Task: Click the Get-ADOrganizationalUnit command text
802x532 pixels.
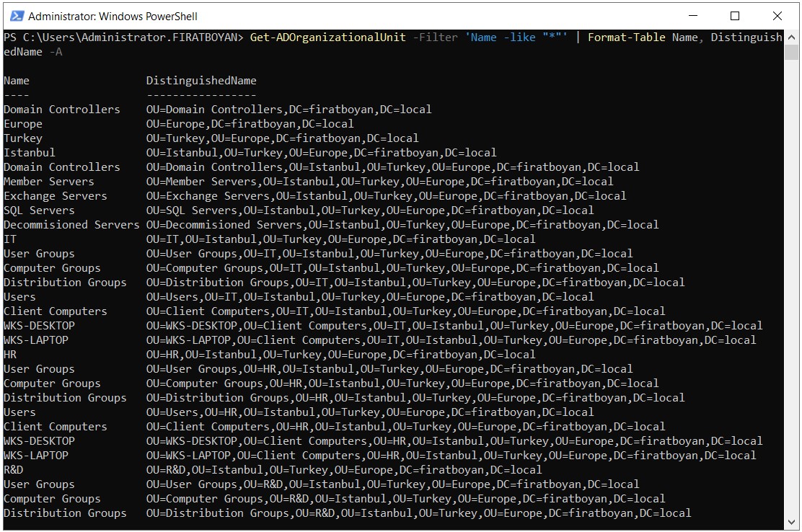Action: (x=327, y=37)
